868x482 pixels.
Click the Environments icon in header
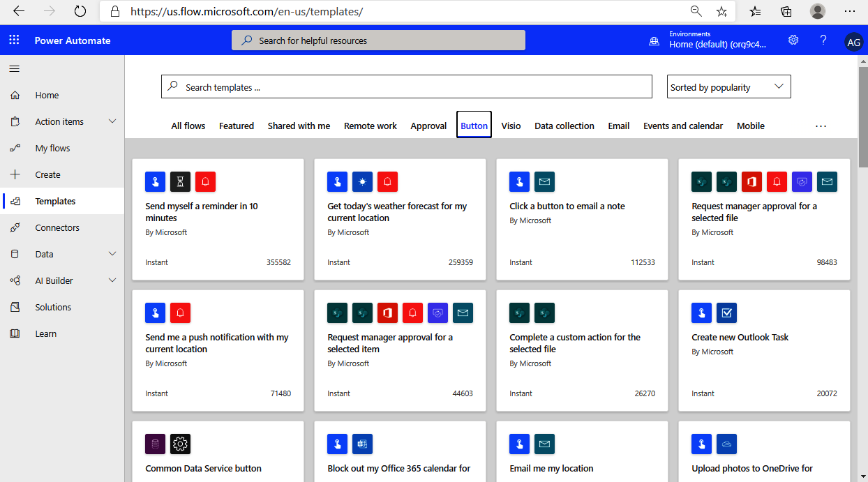coord(654,41)
